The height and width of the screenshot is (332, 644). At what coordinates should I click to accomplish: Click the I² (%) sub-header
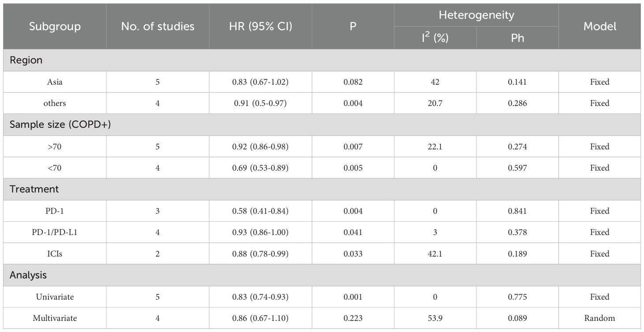tap(435, 38)
